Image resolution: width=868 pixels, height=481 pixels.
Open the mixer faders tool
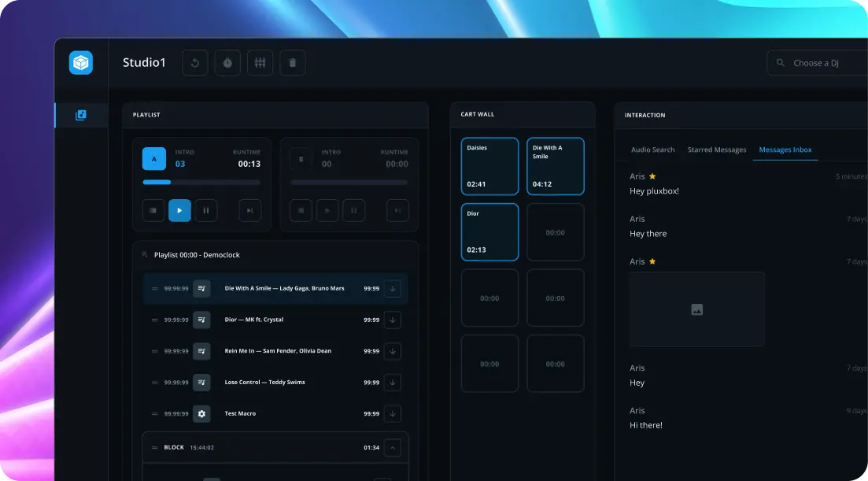(260, 63)
